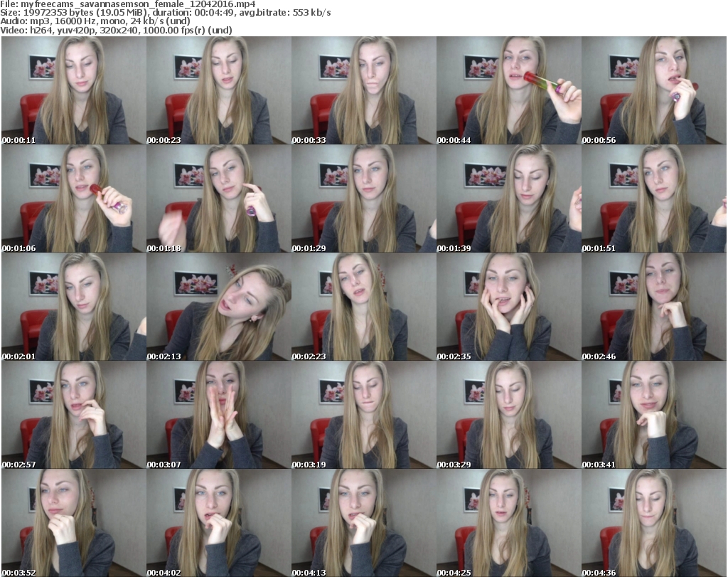The width and height of the screenshot is (728, 577).
Task: Open the thumbnail at 00:02:23
Action: pos(363,307)
